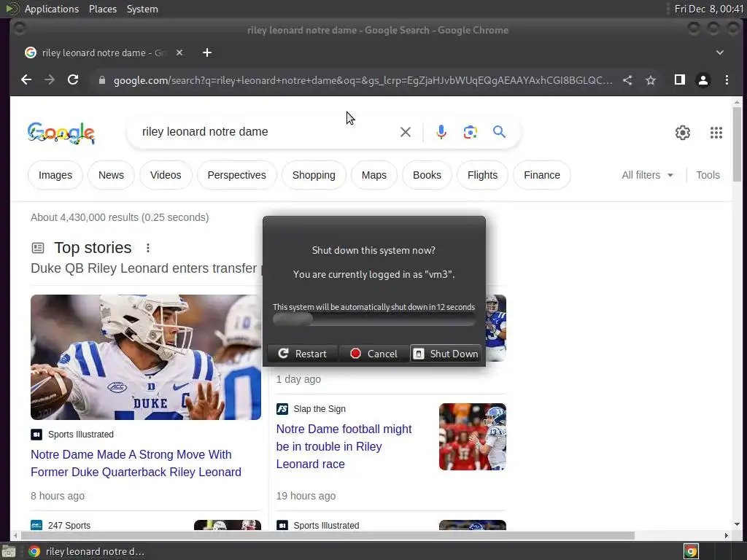747x560 pixels.
Task: Open Chrome side panel
Action: pyautogui.click(x=680, y=80)
